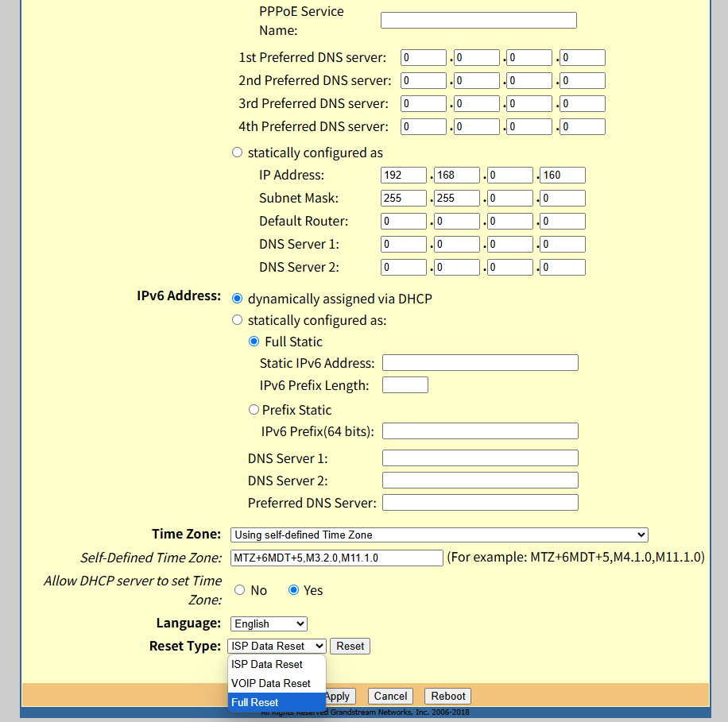Edit IPv4 DNS Server 2 last octet

(562, 267)
